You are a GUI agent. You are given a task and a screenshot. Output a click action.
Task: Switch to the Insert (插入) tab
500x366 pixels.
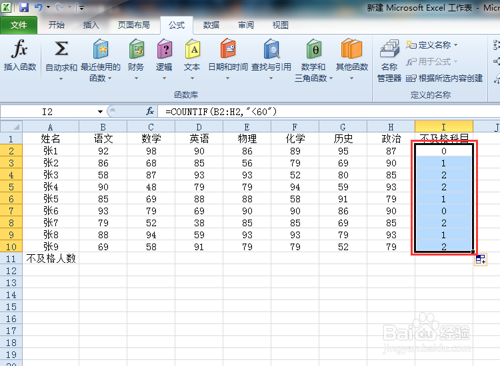[x=91, y=25]
